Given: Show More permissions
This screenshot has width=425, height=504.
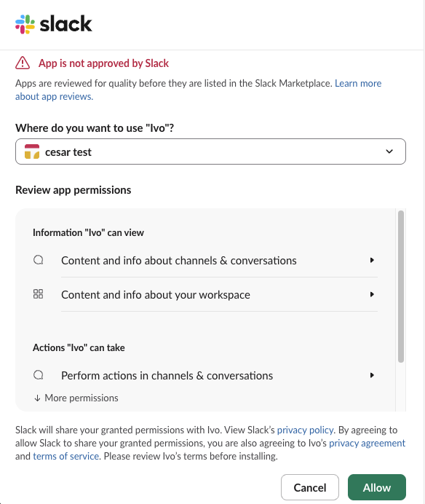Looking at the screenshot, I should click(x=76, y=398).
